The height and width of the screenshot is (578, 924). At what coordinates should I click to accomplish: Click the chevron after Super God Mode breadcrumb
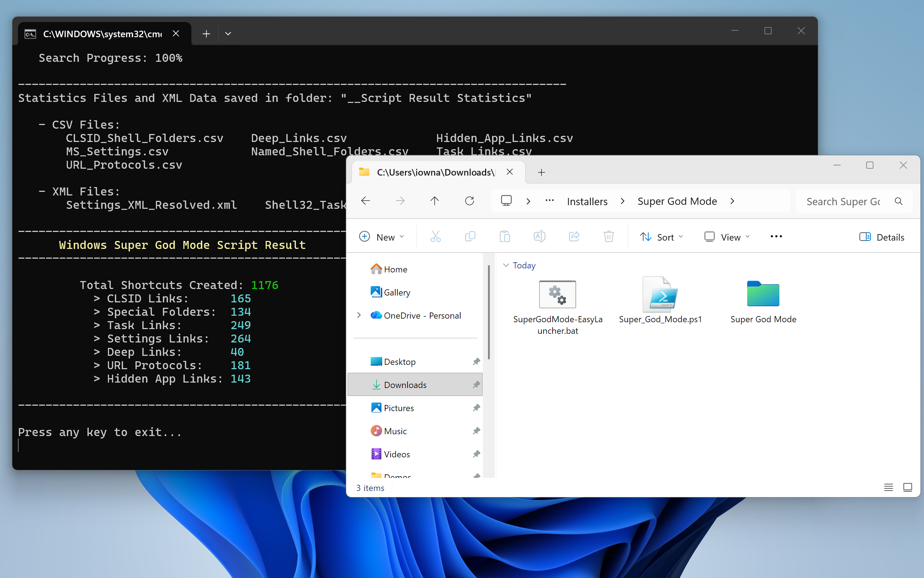coord(732,201)
